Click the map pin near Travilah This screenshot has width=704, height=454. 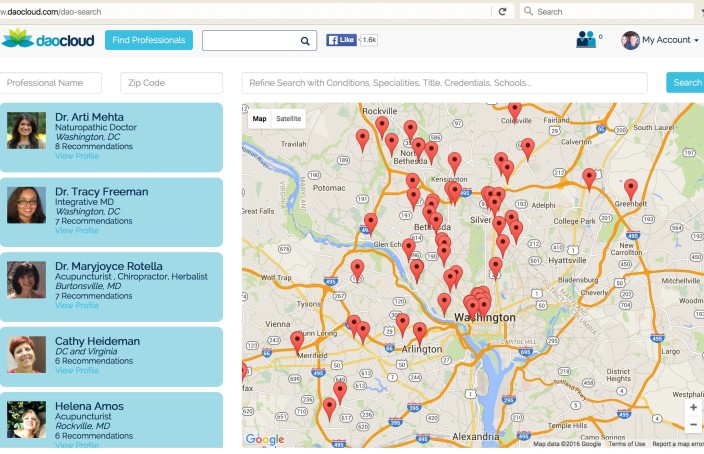(363, 139)
